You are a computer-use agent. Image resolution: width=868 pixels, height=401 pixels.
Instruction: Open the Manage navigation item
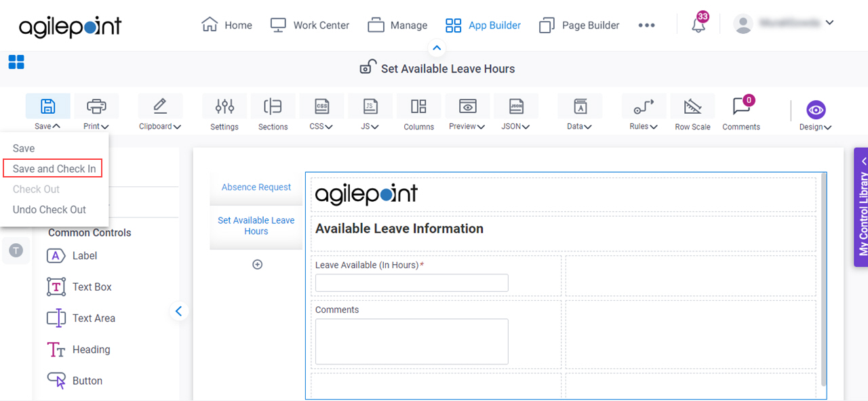[x=397, y=25]
